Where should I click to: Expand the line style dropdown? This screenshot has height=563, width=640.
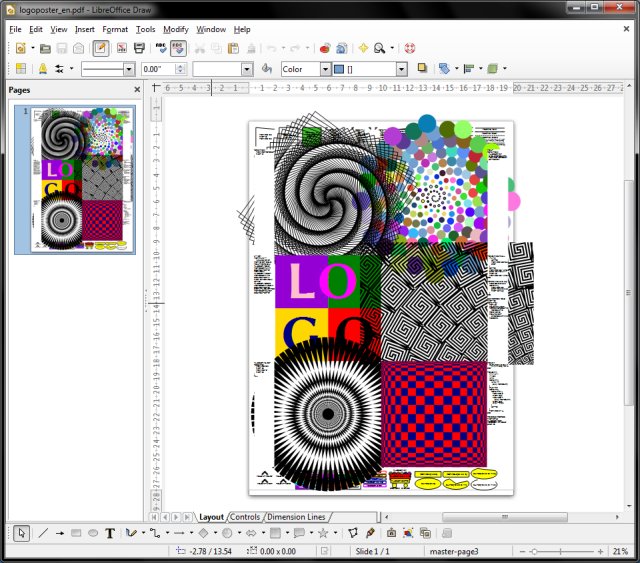click(129, 69)
